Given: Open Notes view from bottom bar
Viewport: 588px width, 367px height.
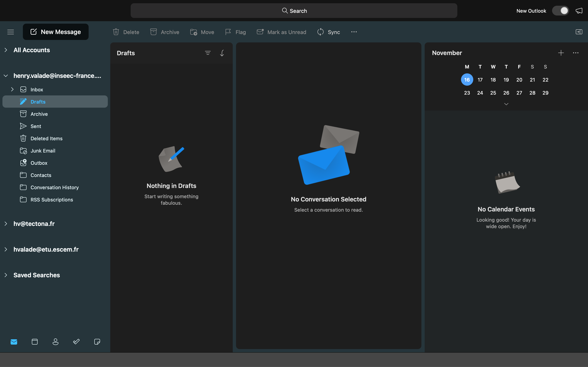Looking at the screenshot, I should pos(97,342).
